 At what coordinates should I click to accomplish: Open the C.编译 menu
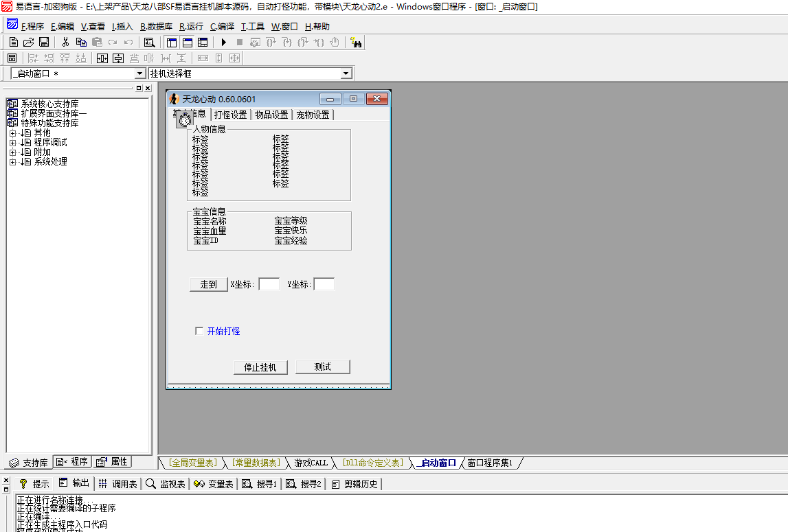click(x=222, y=27)
